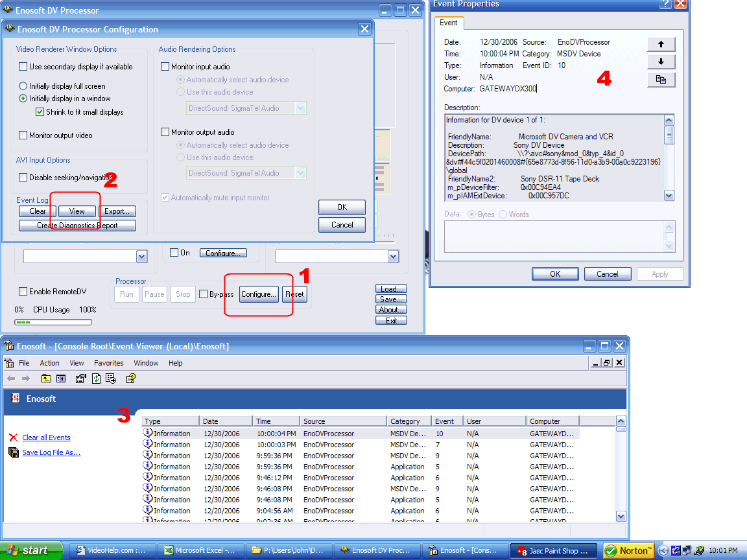This screenshot has width=747, height=560.
Task: Click the Event Viewer console icon left of the File menu
Action: pos(9,363)
